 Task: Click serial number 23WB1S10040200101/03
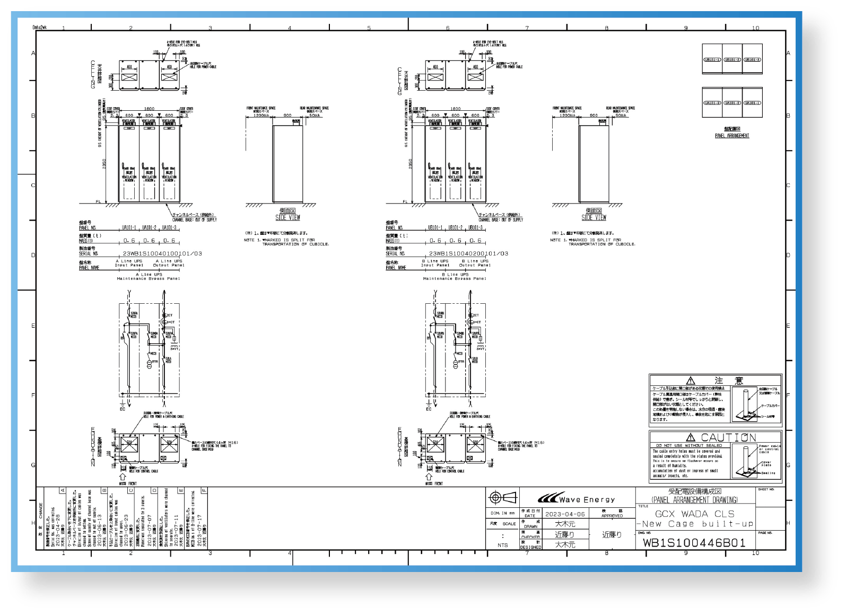pos(468,253)
